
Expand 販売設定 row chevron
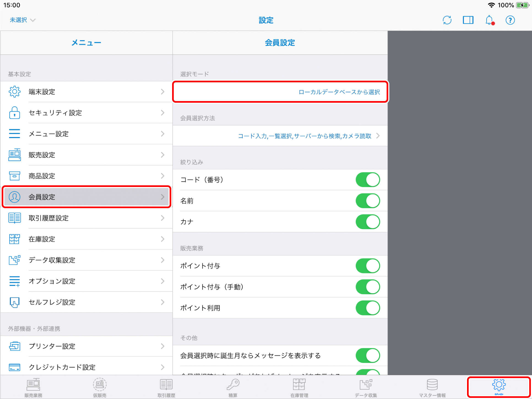(x=163, y=155)
